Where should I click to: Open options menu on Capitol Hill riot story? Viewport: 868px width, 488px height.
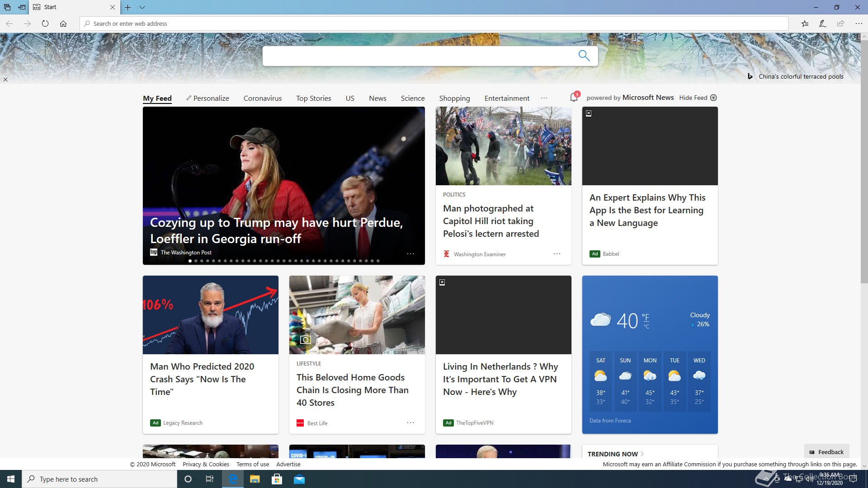(x=557, y=253)
